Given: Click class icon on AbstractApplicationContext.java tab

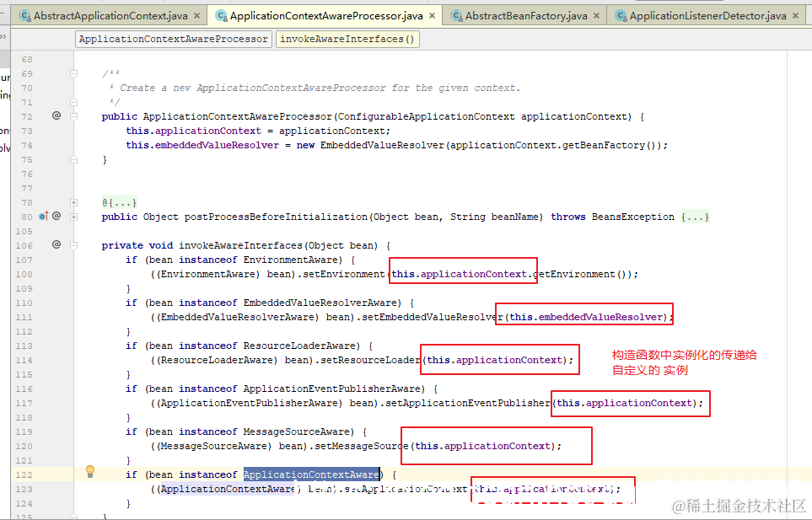Looking at the screenshot, I should (x=24, y=16).
